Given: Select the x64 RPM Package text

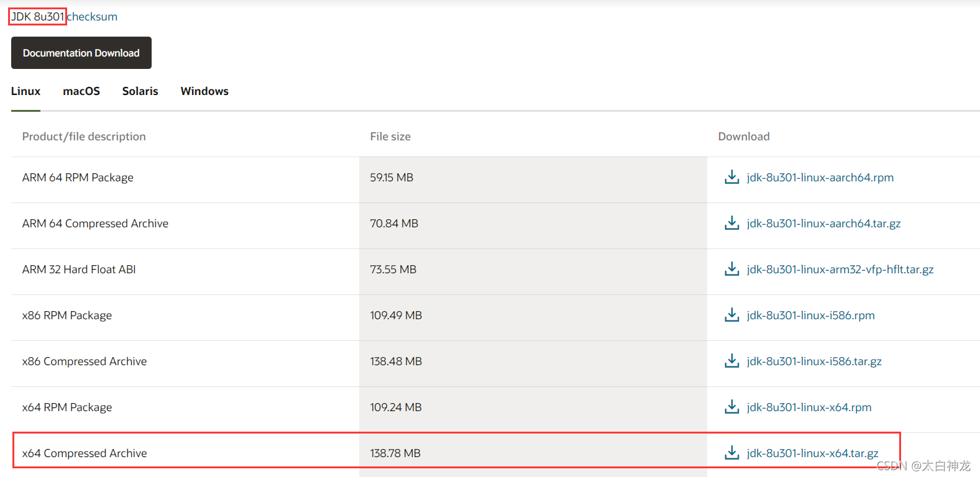Looking at the screenshot, I should click(x=67, y=407).
